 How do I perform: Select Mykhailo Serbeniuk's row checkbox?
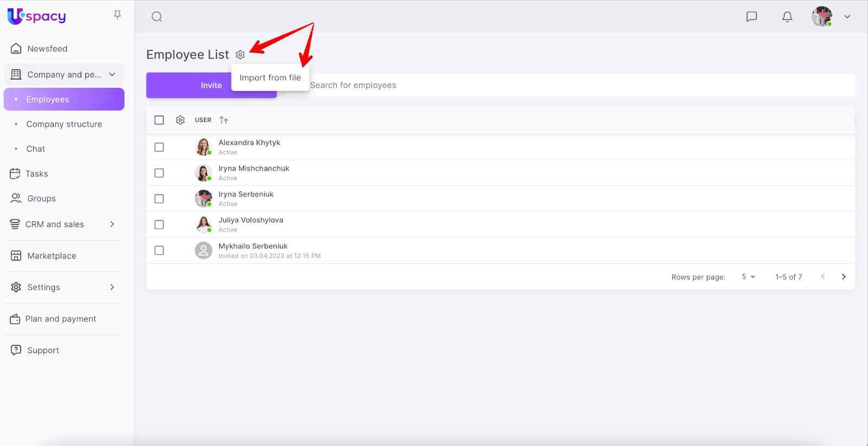pyautogui.click(x=159, y=250)
